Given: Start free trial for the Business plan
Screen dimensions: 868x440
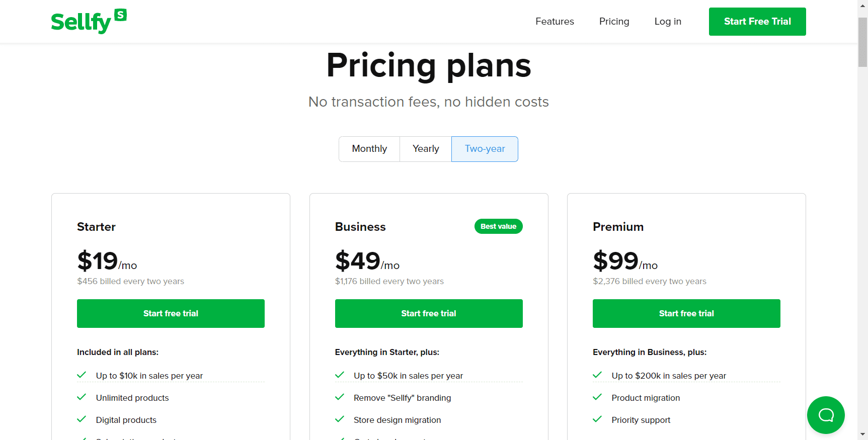Looking at the screenshot, I should pyautogui.click(x=428, y=313).
